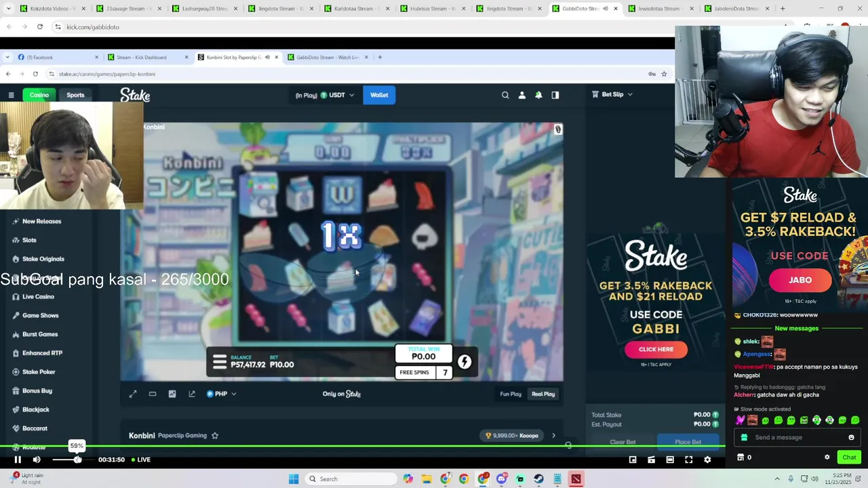The height and width of the screenshot is (488, 868).
Task: Open Steam from the taskbar
Action: 538,479
